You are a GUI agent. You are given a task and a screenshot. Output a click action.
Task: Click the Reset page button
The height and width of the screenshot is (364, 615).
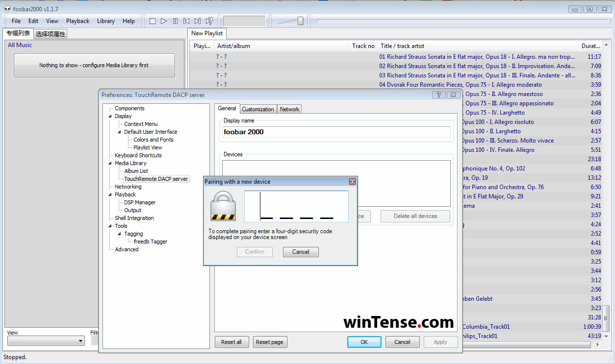(x=270, y=342)
